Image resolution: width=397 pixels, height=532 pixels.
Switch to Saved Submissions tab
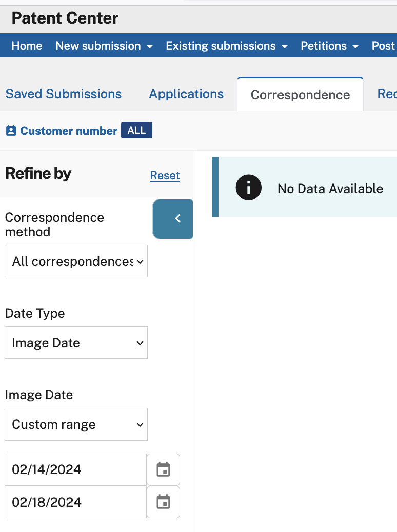tap(64, 94)
